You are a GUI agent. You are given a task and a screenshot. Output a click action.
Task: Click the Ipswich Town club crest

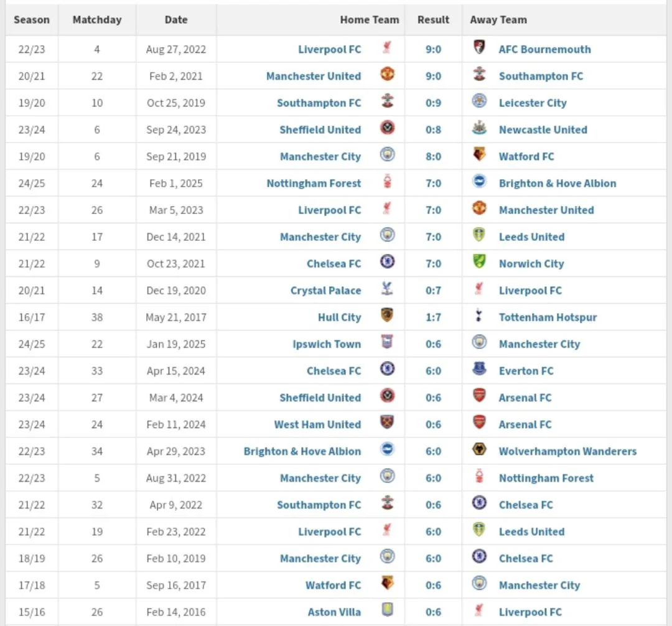387,342
